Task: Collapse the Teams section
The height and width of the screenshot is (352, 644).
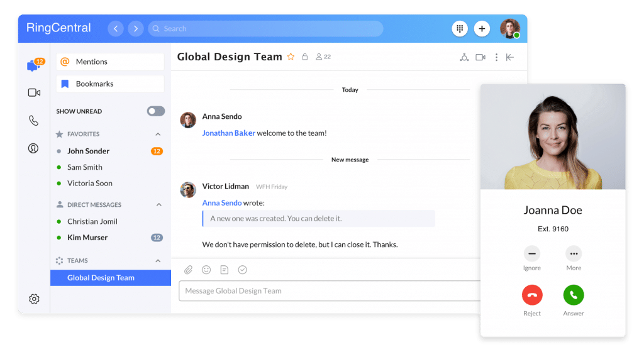Action: pyautogui.click(x=158, y=261)
